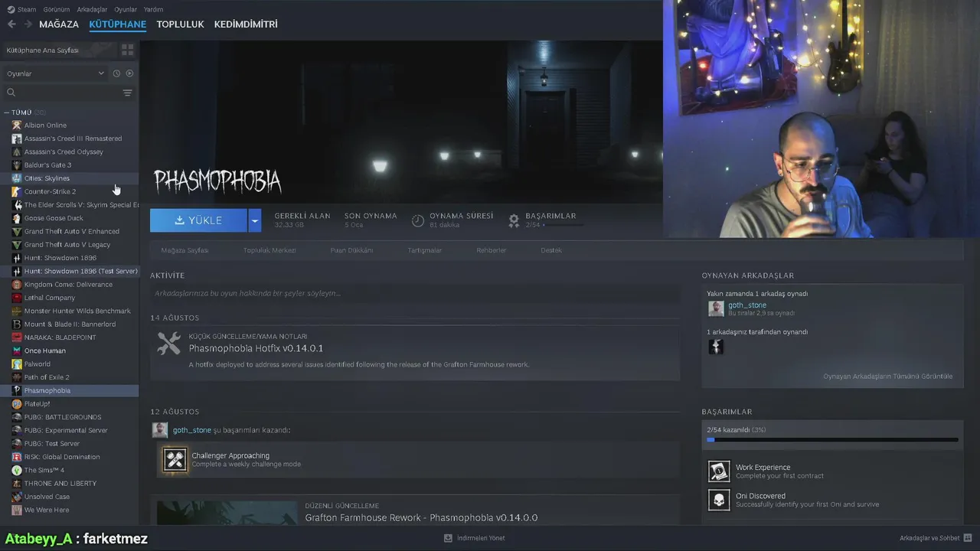This screenshot has height=551, width=980.
Task: Click the Goose Goose Duck icon
Action: [17, 218]
